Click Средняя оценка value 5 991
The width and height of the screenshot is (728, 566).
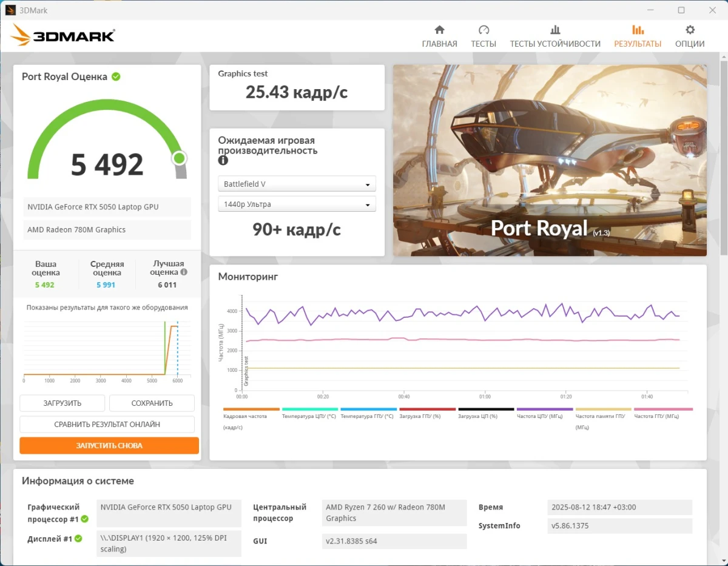coord(106,285)
